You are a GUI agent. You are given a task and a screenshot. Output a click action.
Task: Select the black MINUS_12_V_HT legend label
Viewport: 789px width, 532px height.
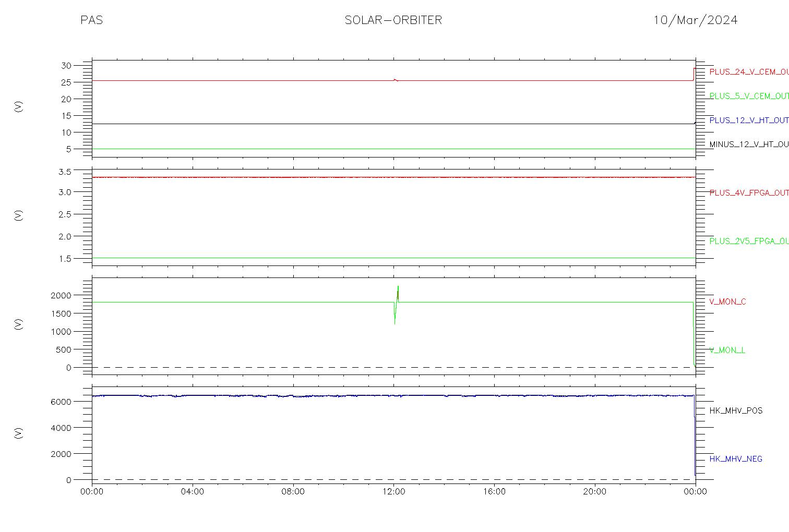click(749, 144)
